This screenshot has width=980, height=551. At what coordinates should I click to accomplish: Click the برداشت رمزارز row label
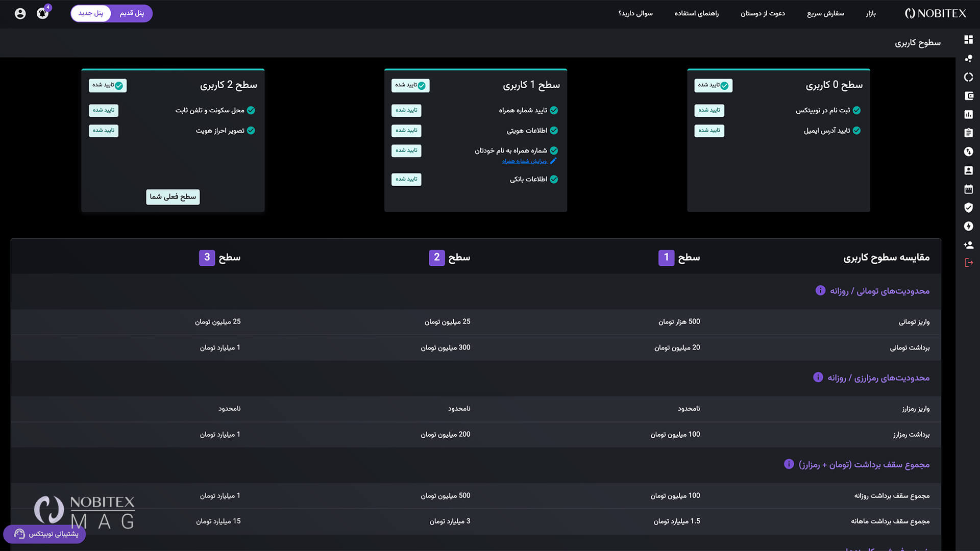(911, 435)
